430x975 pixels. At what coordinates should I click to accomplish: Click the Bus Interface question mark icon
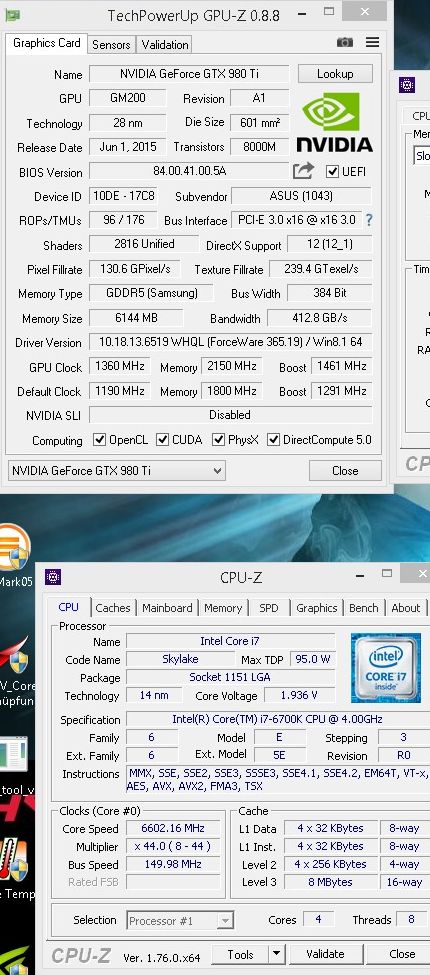[369, 219]
